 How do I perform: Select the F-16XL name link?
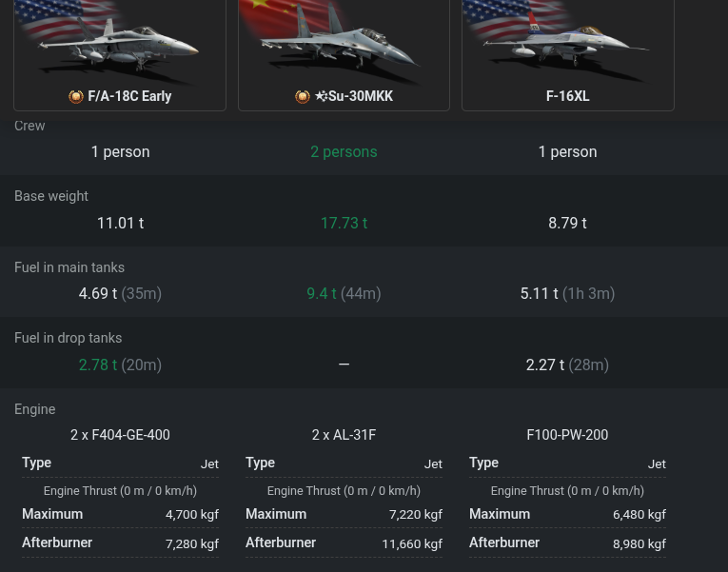568,96
